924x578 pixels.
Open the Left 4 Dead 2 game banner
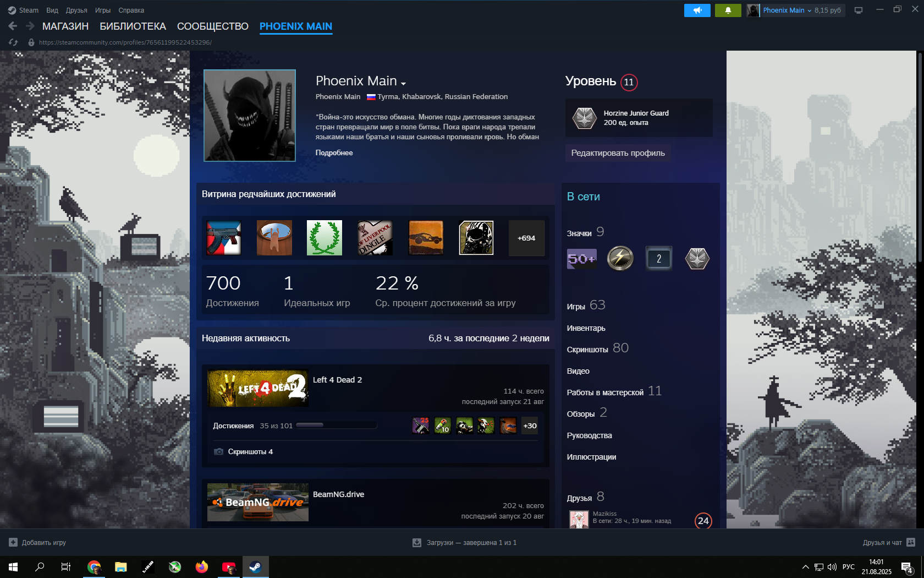pyautogui.click(x=258, y=388)
